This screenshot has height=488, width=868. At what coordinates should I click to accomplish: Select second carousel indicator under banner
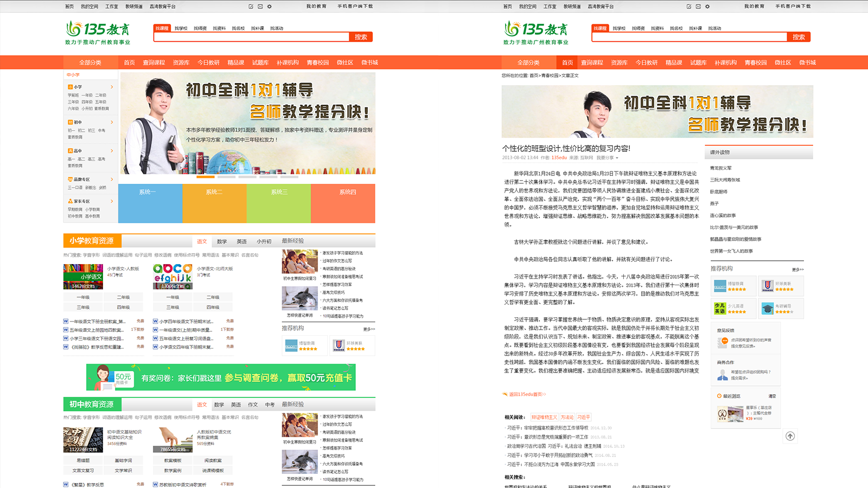click(x=226, y=177)
